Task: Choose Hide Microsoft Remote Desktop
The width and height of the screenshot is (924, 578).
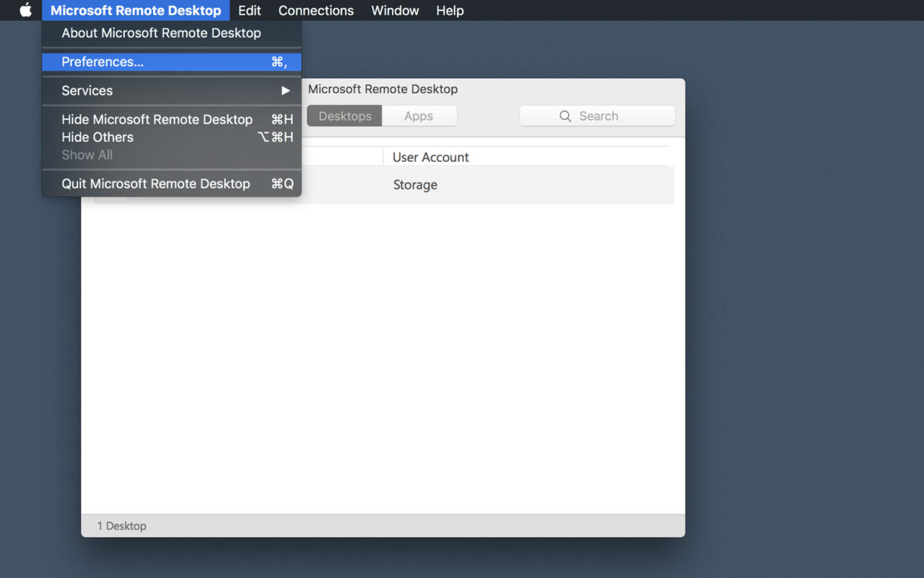Action: point(172,119)
